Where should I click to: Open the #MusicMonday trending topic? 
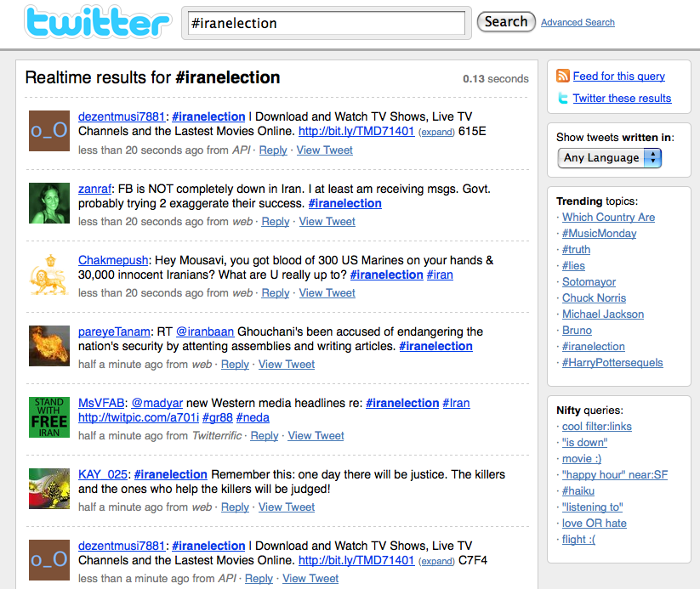[599, 233]
